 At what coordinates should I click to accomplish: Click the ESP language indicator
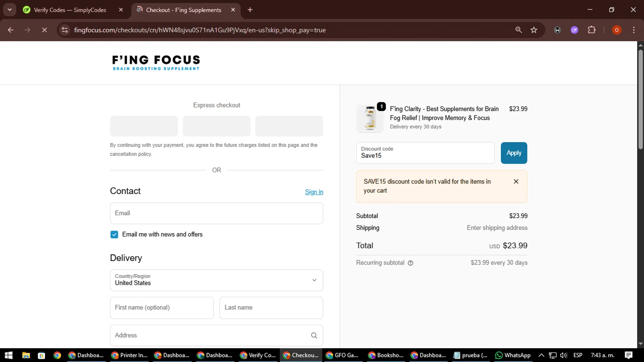coord(578,355)
